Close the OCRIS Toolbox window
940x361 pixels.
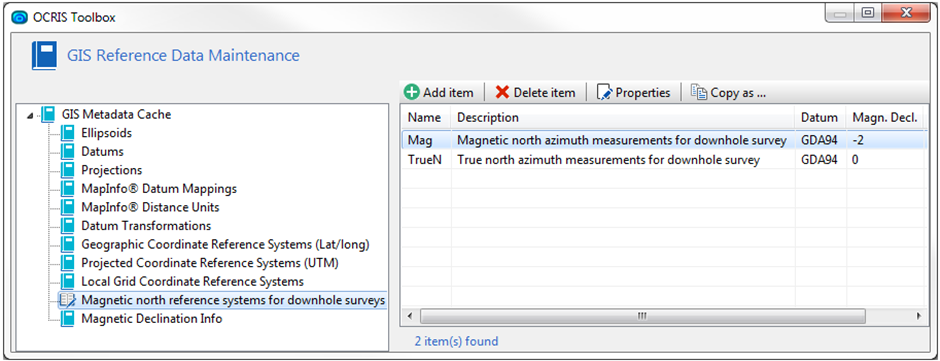(x=906, y=13)
